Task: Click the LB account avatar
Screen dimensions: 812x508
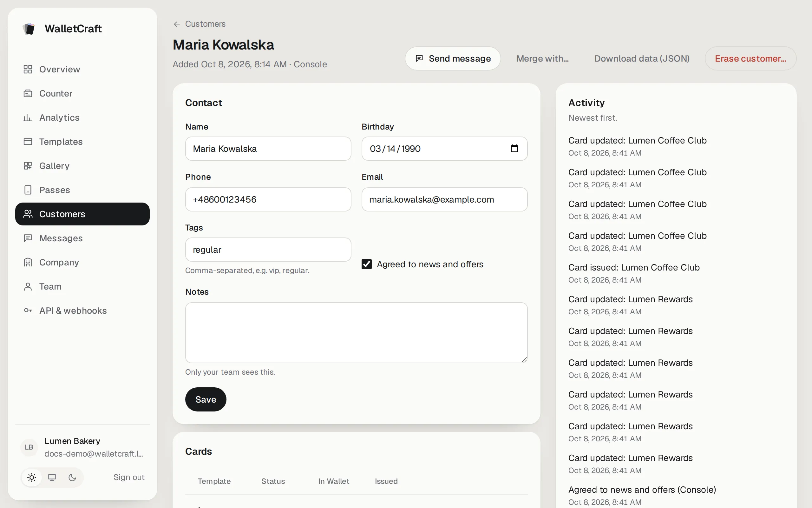Action: point(29,447)
